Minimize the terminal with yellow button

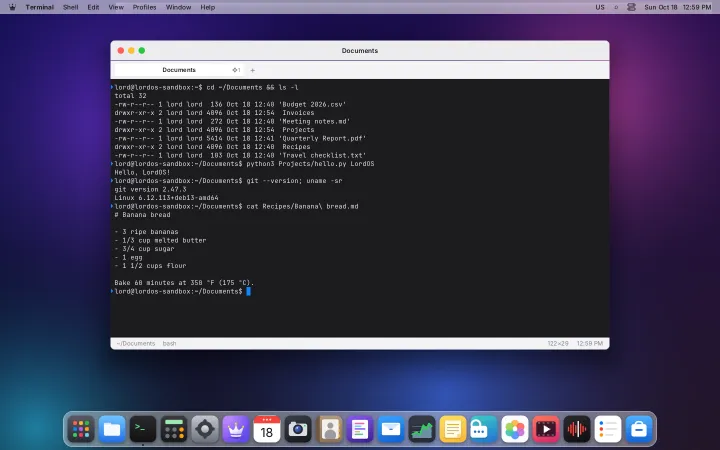[x=131, y=51]
